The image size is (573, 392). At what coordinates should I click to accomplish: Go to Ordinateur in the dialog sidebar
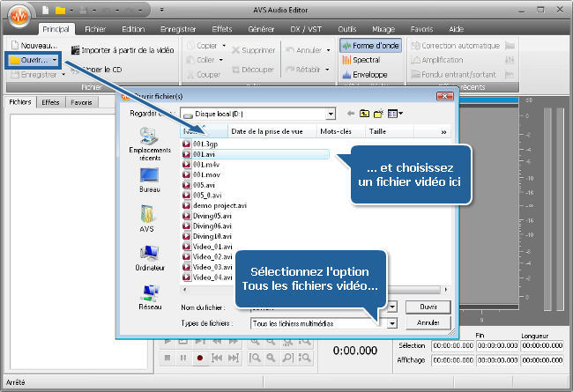(x=149, y=256)
